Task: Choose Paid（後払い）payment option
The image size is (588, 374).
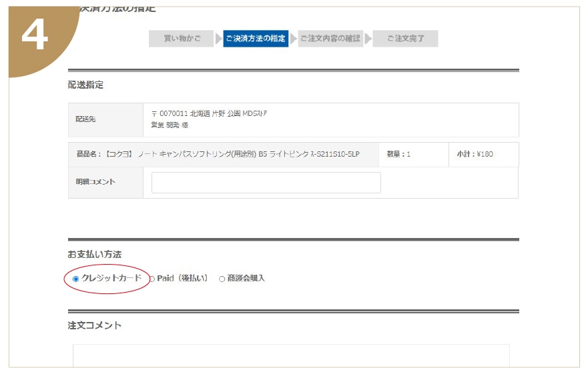Action: 152,279
